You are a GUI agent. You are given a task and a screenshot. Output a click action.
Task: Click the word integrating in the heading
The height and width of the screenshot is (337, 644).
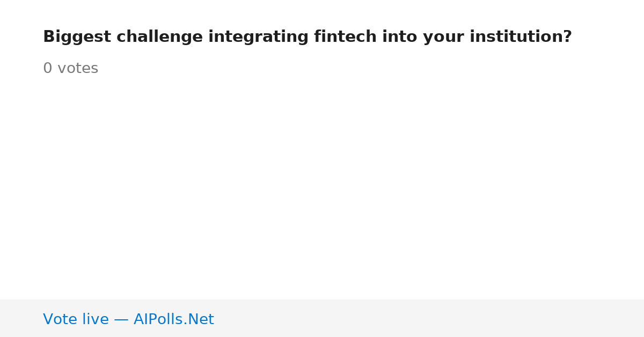(258, 37)
